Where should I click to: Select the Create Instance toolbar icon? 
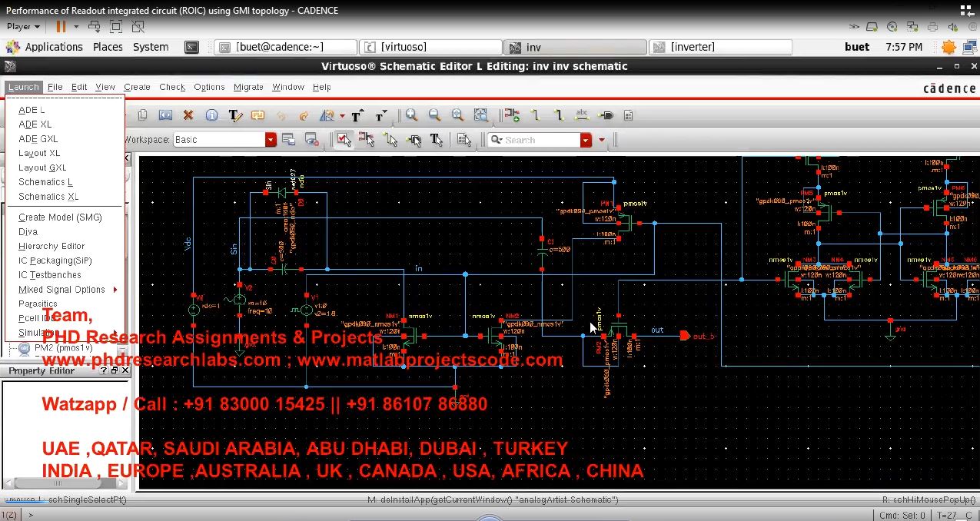[x=511, y=115]
